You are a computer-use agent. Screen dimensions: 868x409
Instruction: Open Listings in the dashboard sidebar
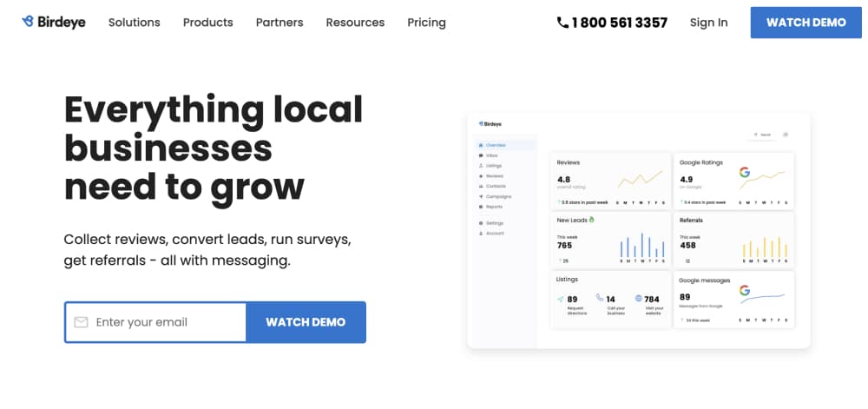point(490,166)
